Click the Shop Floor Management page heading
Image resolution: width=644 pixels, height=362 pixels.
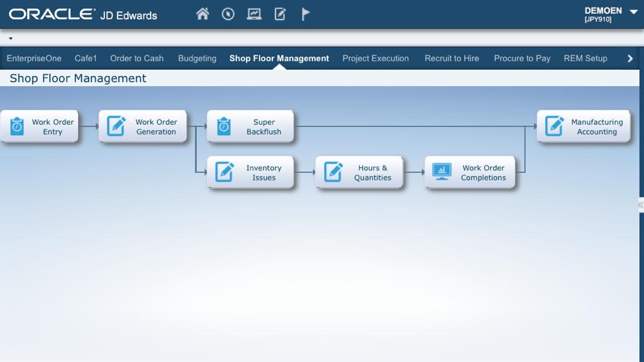coord(78,79)
